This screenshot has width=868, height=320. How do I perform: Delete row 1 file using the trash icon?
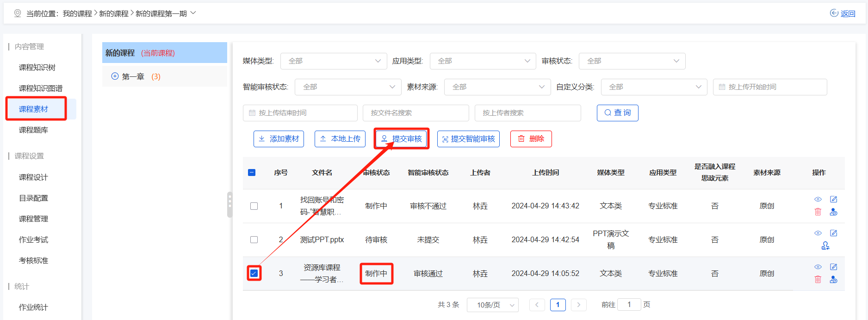818,212
